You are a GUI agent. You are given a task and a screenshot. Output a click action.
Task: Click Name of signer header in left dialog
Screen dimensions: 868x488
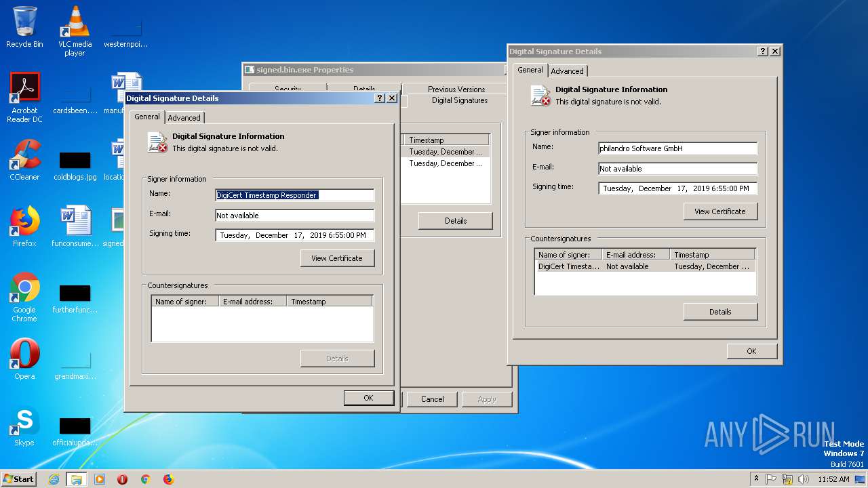[185, 302]
